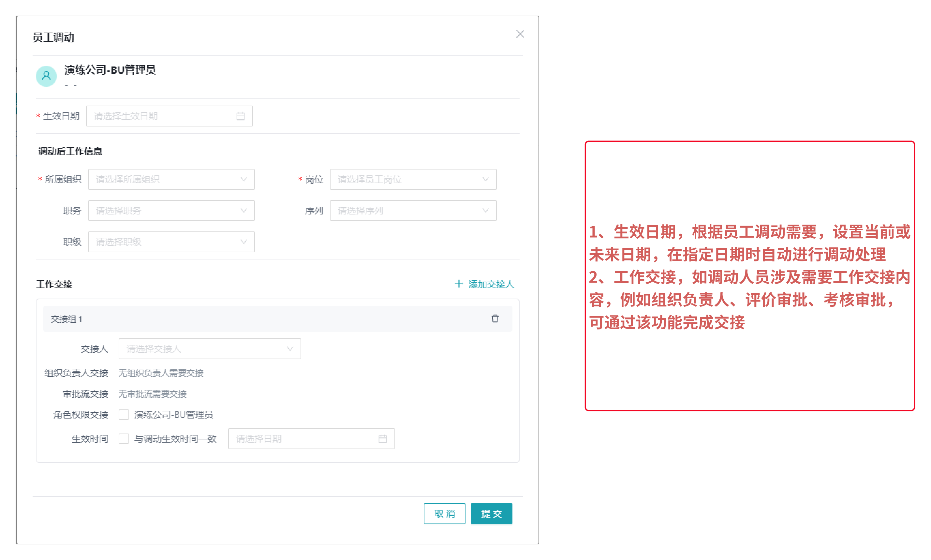
Task: Click the 交接组 1 header bar
Action: click(x=264, y=319)
